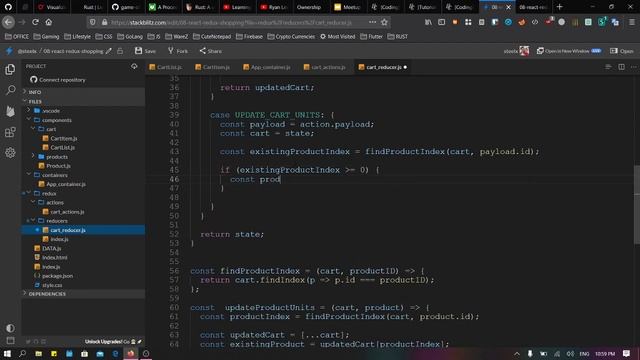The height and width of the screenshot is (360, 640).
Task: Collapse the components folder
Action: (x=57, y=120)
